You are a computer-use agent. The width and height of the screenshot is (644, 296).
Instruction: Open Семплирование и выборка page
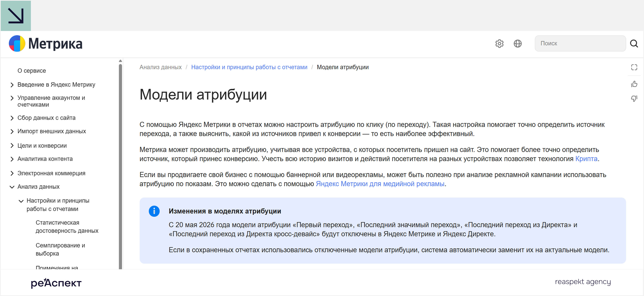[x=60, y=249]
